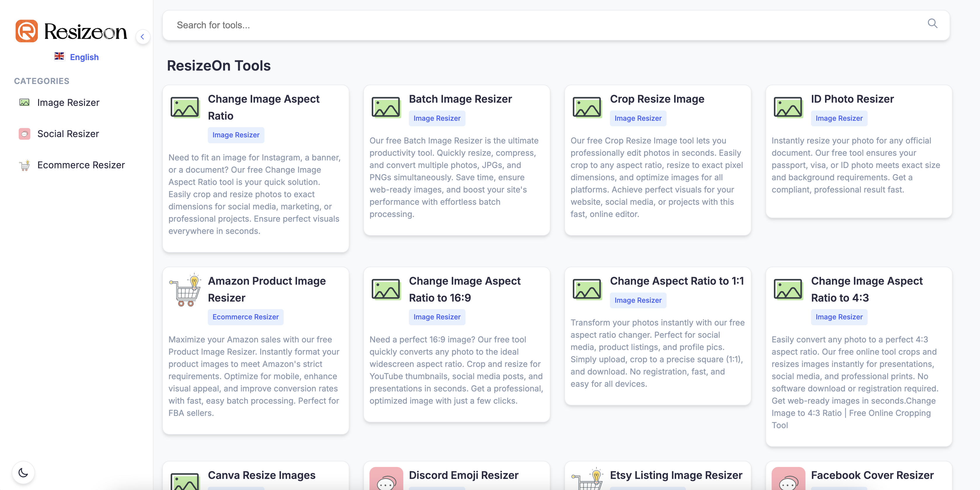Screen dimensions: 980x490
Task: Open the Facebook Cover Resizer tool
Action: pyautogui.click(x=872, y=475)
